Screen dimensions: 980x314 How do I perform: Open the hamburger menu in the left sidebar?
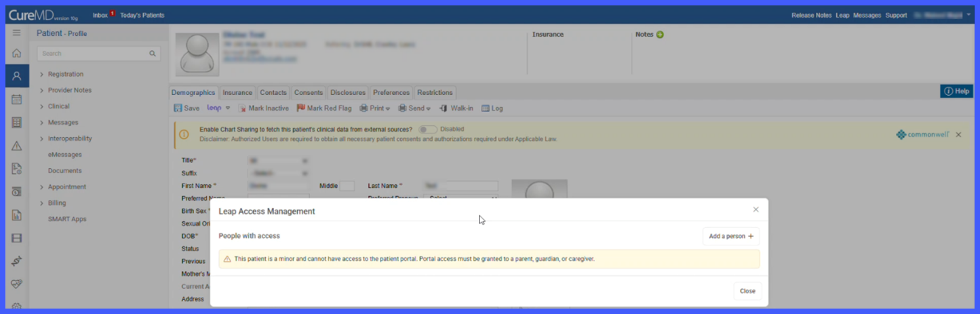pyautogui.click(x=16, y=33)
